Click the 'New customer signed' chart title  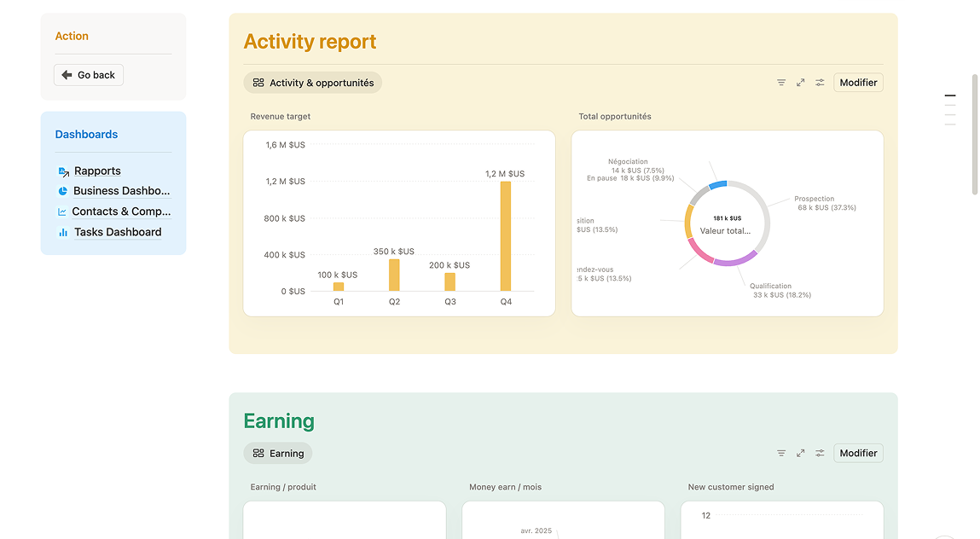tap(731, 487)
